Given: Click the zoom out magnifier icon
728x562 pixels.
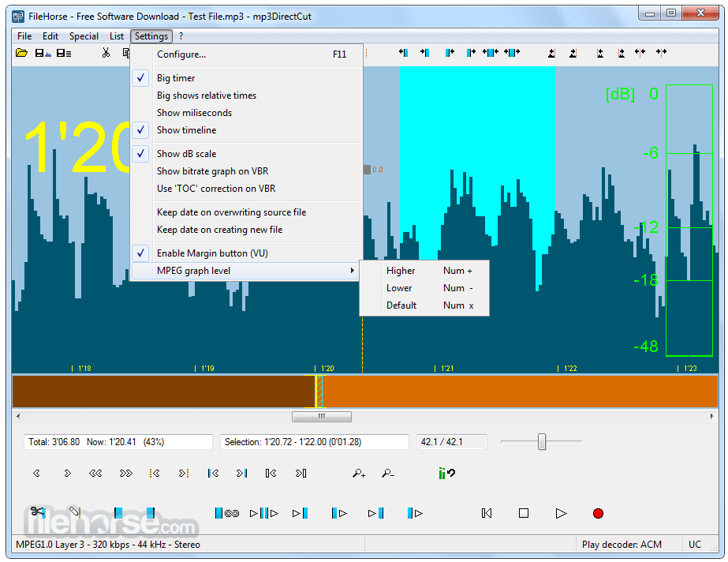Looking at the screenshot, I should point(388,474).
